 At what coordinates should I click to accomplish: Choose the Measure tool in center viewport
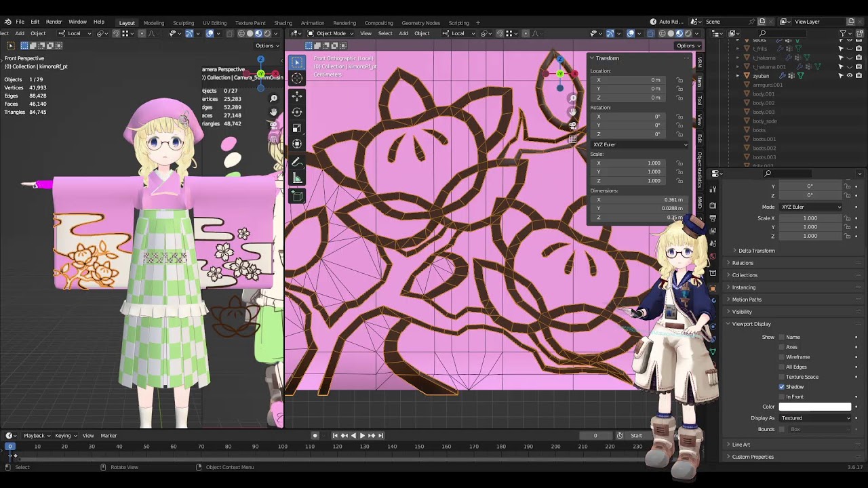[x=297, y=178]
